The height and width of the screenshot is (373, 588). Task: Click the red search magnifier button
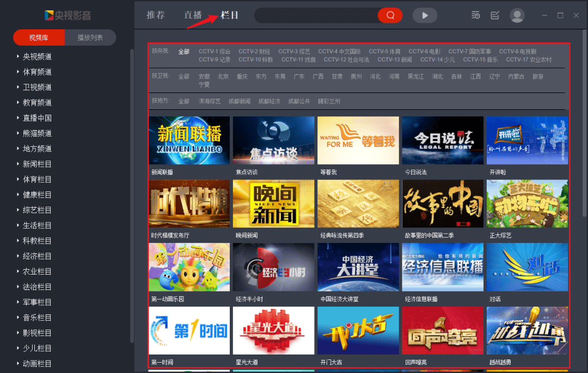click(390, 15)
